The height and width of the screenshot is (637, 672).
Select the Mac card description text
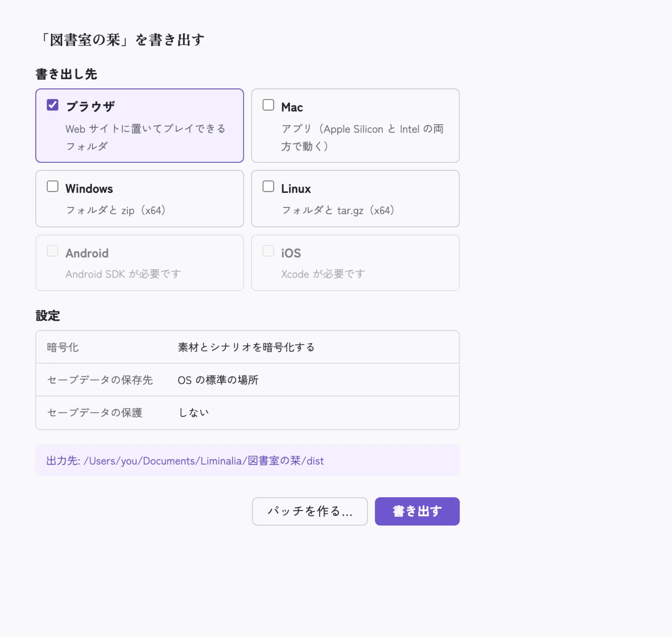[x=362, y=137]
